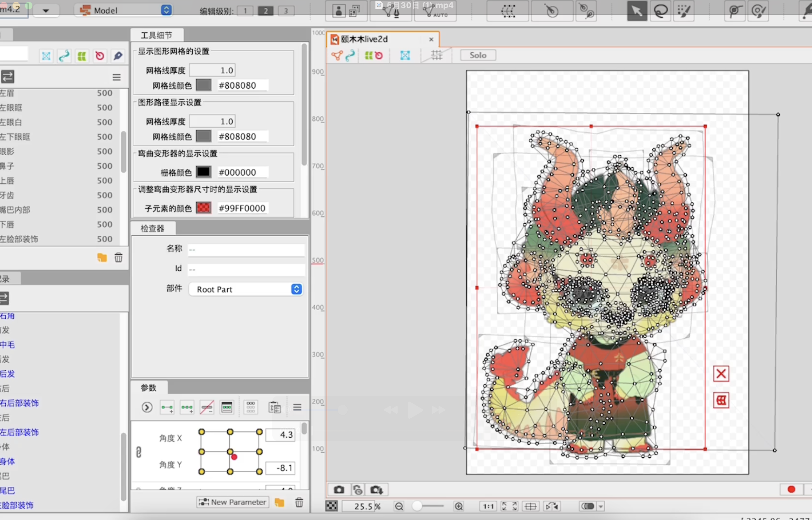Activate the lasso selection tool
The image size is (812, 520).
[660, 11]
